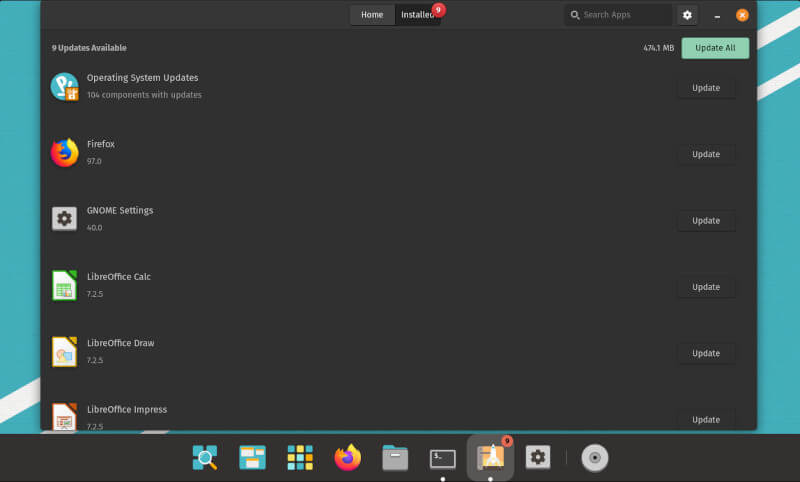Open Pop!_Shop settings gear in header
The width and height of the screenshot is (800, 482).
pyautogui.click(x=687, y=15)
